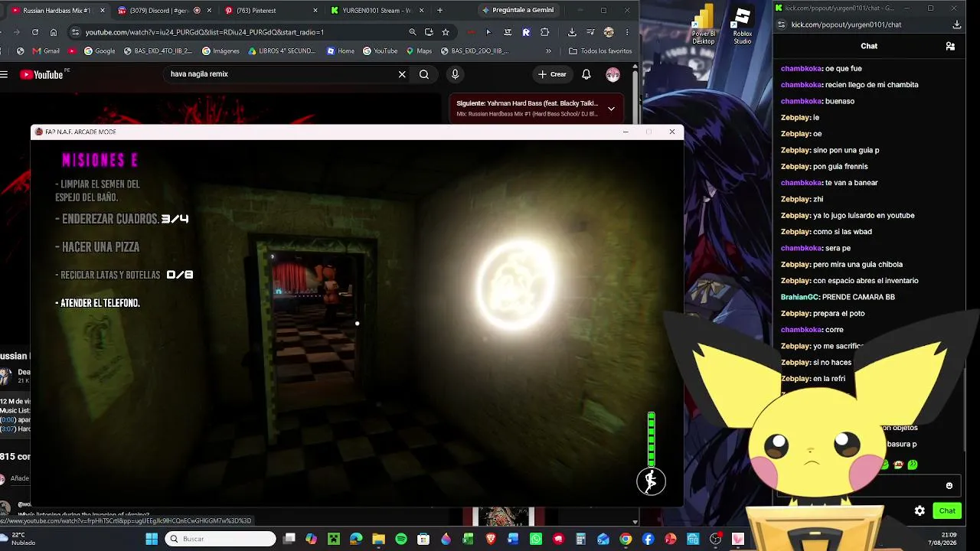
Task: Reload the YouTube page
Action: (35, 32)
